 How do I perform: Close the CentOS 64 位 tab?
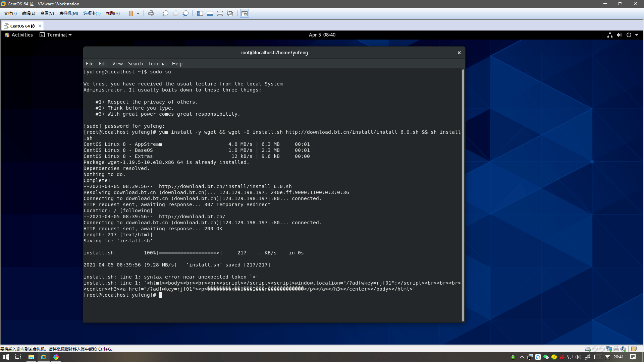coord(40,26)
